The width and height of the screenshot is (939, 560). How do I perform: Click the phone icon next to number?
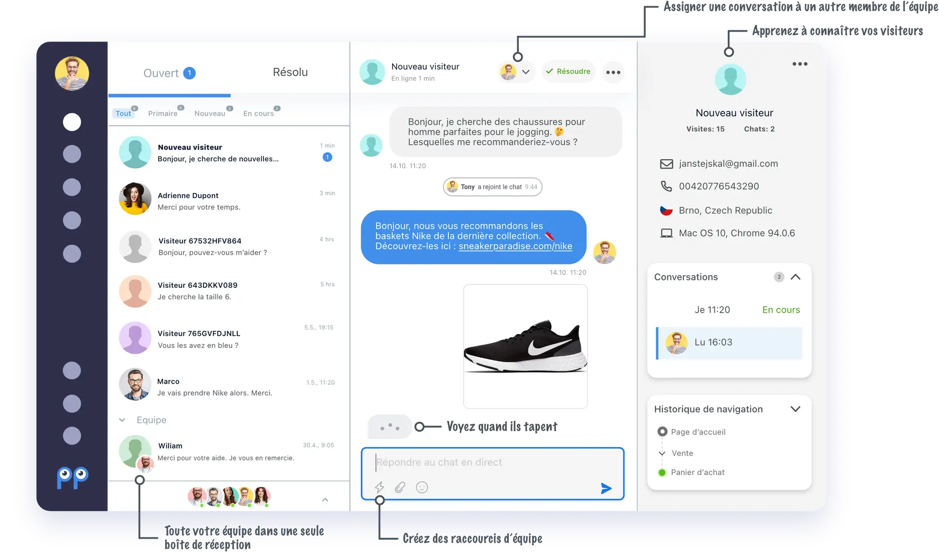click(667, 186)
